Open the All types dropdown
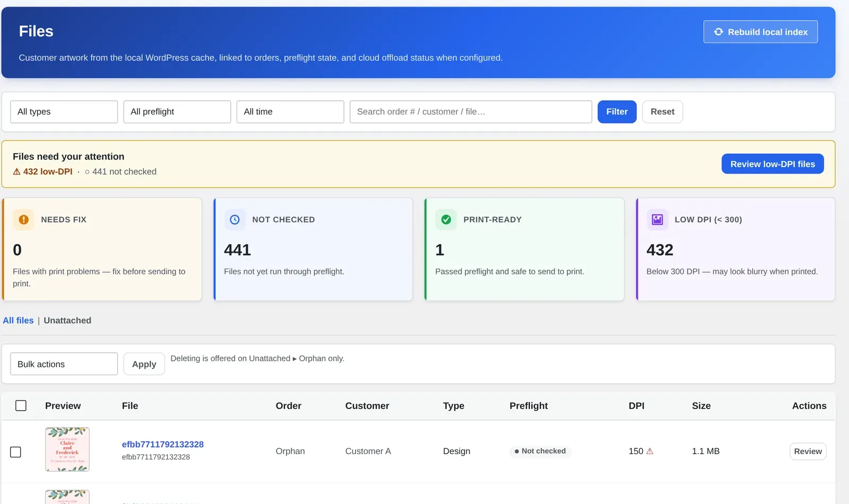849x504 pixels. point(64,112)
